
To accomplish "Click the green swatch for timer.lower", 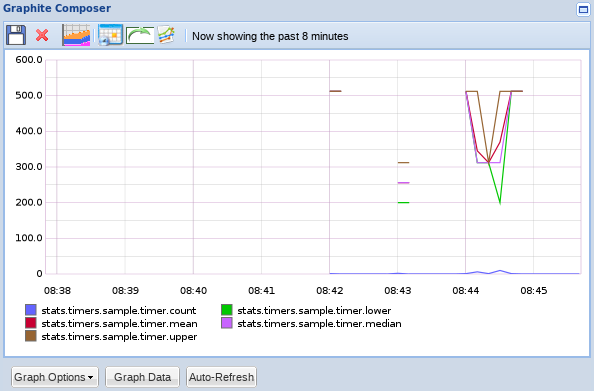I will (227, 310).
